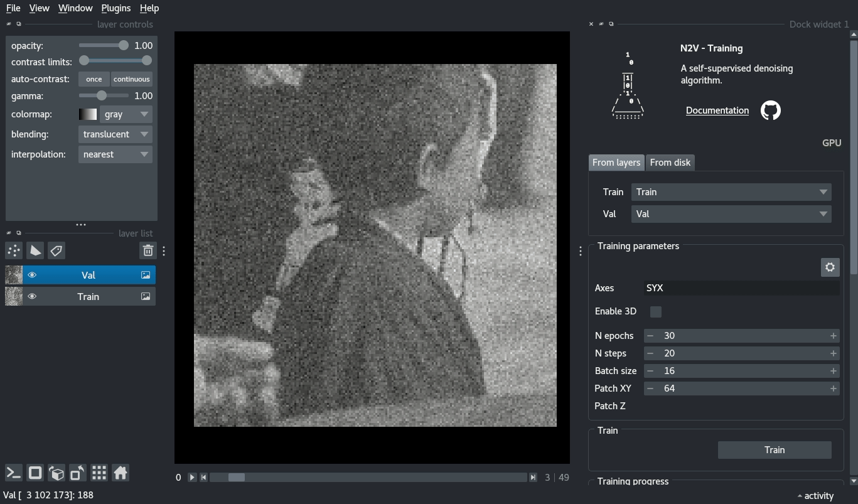Add a new points layer
Image resolution: width=858 pixels, height=504 pixels.
[x=13, y=250]
